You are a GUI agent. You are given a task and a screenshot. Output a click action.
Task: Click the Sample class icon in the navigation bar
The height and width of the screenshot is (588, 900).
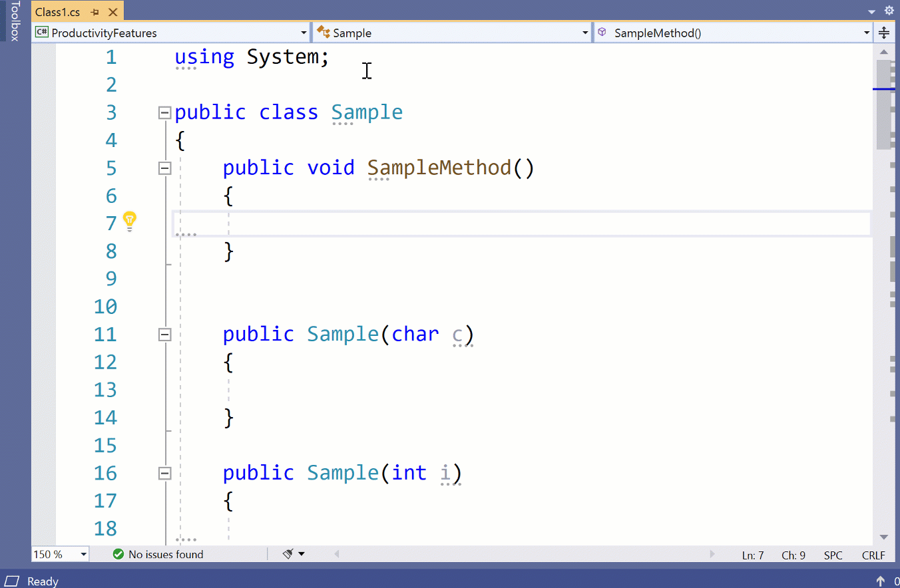click(x=324, y=32)
